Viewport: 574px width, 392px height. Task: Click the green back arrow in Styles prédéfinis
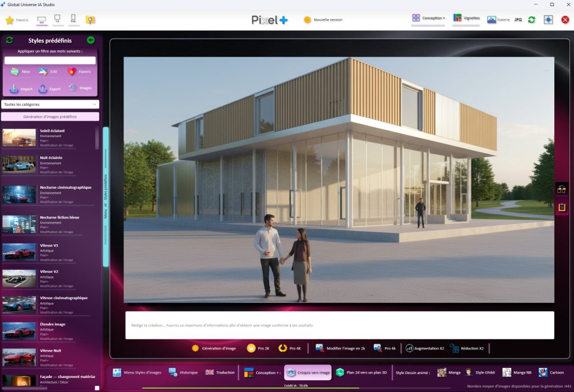[x=91, y=40]
